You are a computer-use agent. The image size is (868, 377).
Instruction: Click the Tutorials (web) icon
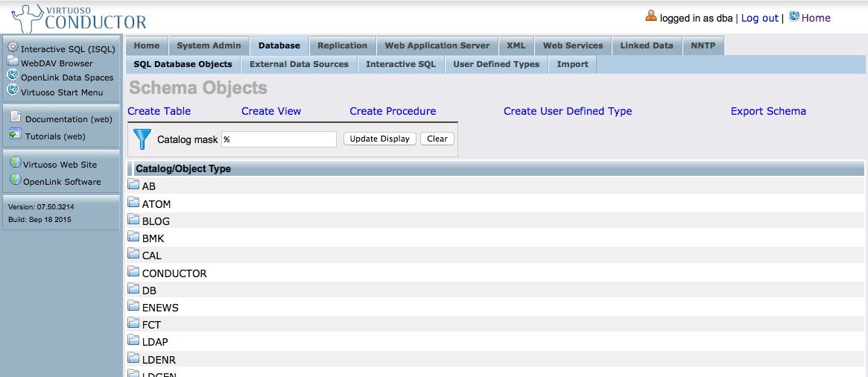[x=16, y=135]
